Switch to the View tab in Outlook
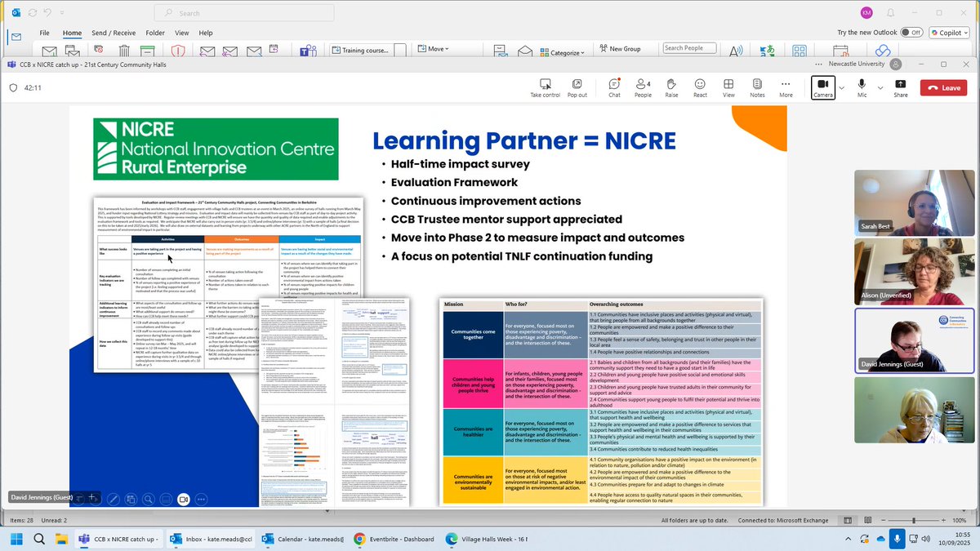980x551 pixels. tap(181, 33)
